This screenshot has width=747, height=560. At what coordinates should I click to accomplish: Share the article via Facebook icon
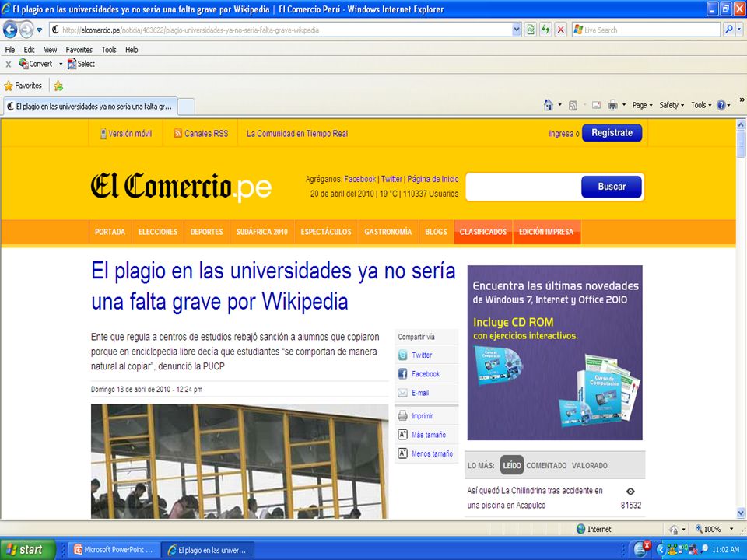402,374
